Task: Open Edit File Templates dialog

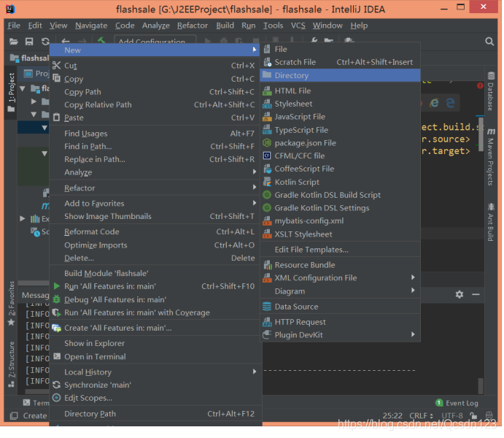Action: coord(340,250)
